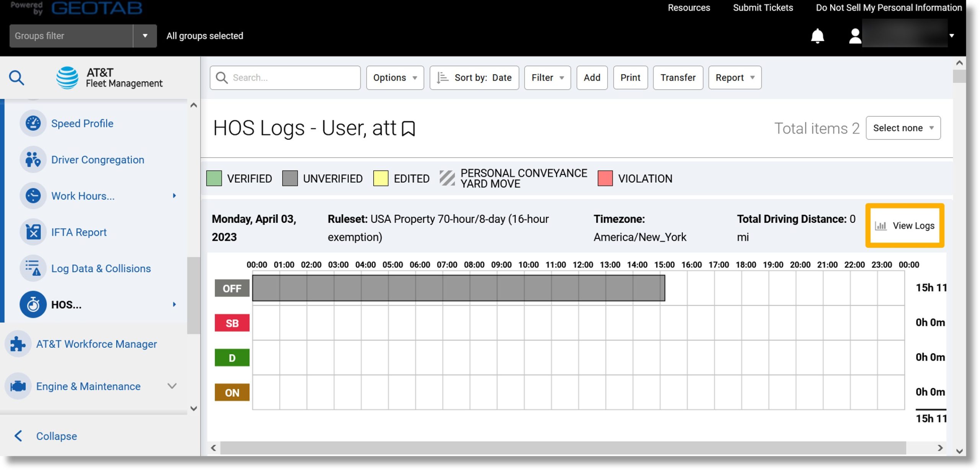Viewport: 980px width, 470px height.
Task: Open the Resources link
Action: tap(689, 8)
